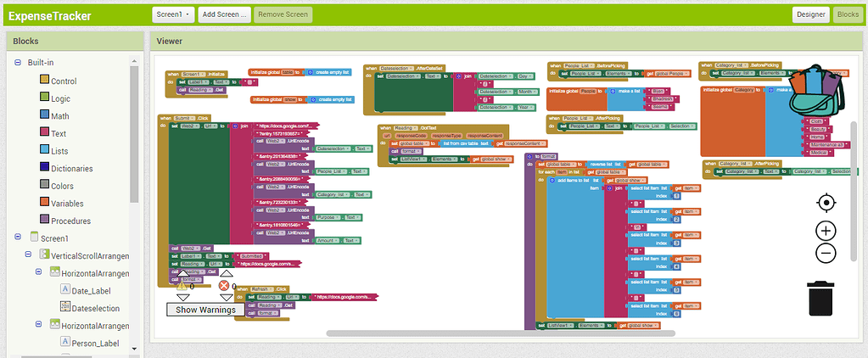Center the workspace with the target icon
The height and width of the screenshot is (358, 868).
click(826, 202)
